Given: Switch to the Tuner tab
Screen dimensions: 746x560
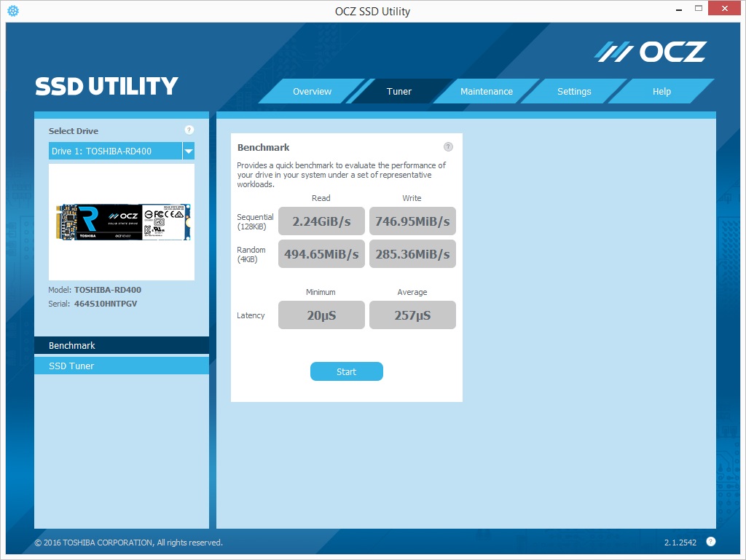Looking at the screenshot, I should tap(398, 91).
